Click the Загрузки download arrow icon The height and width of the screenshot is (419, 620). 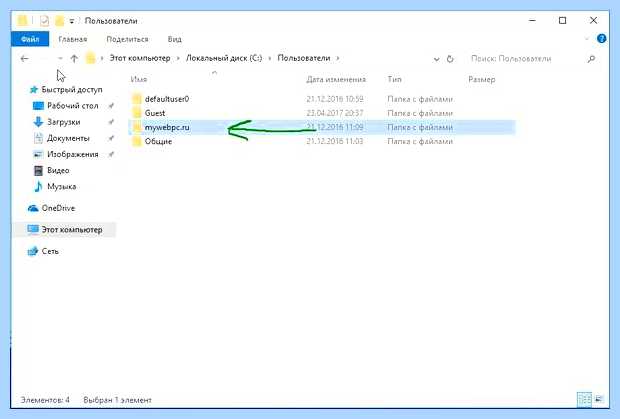pos(38,122)
